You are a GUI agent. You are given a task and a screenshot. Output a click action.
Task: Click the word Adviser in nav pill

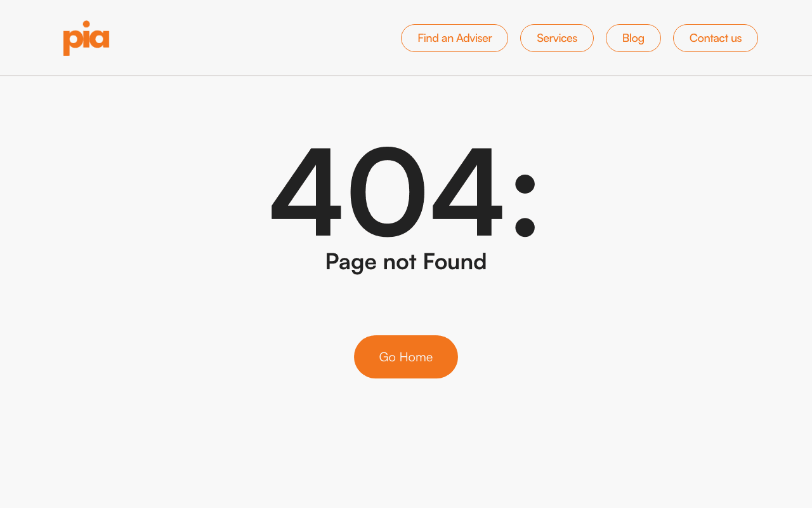(474, 38)
